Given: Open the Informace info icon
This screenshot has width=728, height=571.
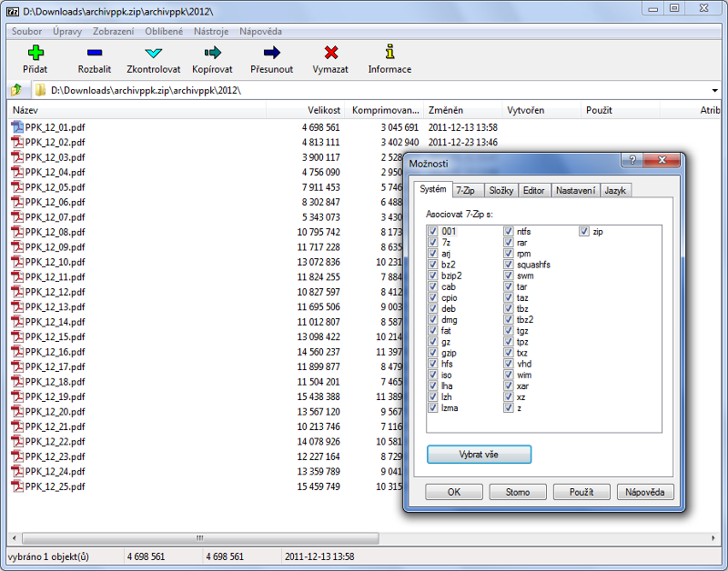Looking at the screenshot, I should tap(389, 53).
